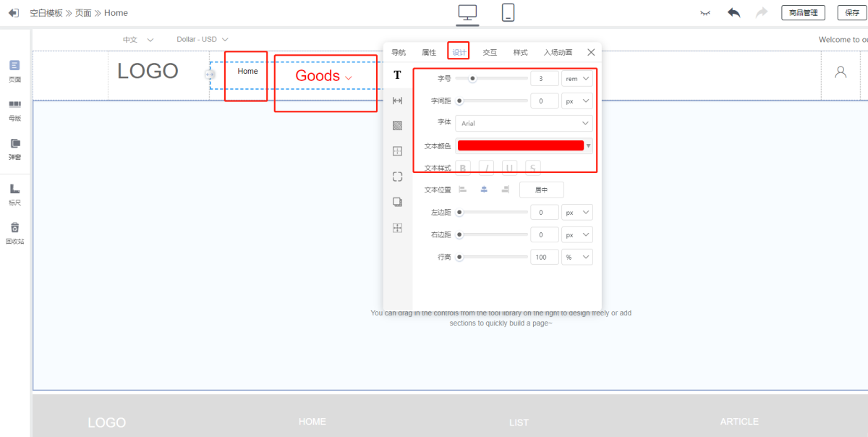Open the 回收站 recycle bin

point(14,232)
